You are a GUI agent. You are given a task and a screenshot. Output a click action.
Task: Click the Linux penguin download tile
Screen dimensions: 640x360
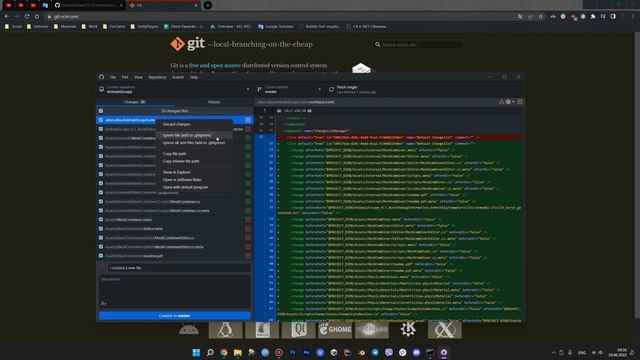coord(225,329)
